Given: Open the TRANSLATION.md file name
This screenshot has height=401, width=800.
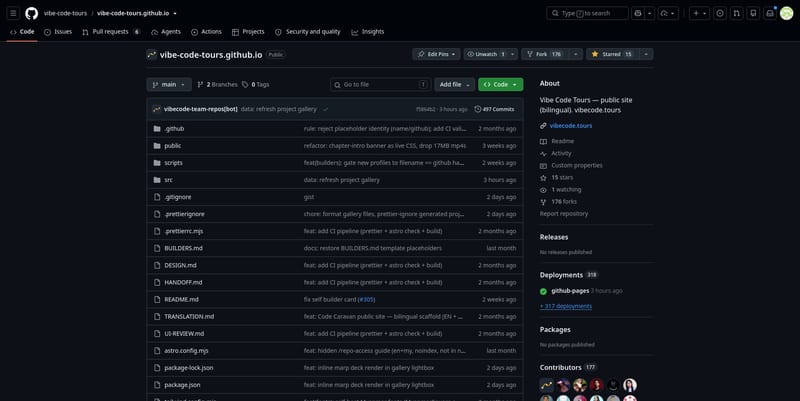Looking at the screenshot, I should [x=189, y=317].
